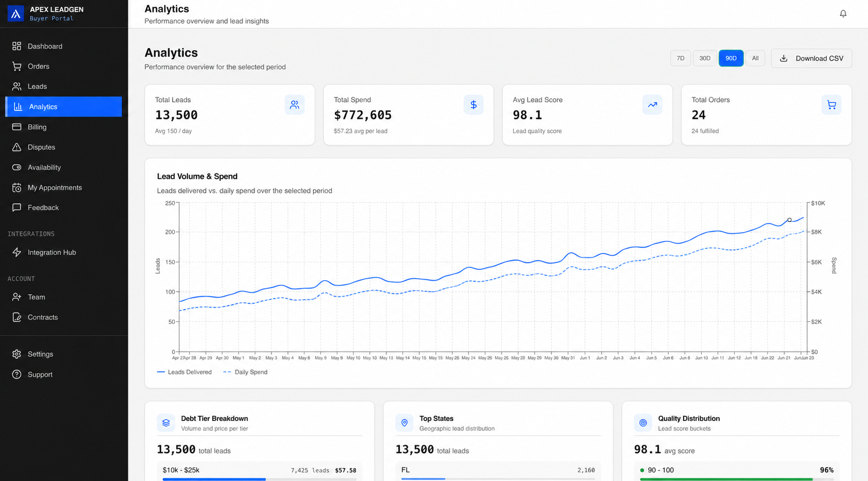868x481 pixels.
Task: Open Billing page
Action: click(x=64, y=127)
